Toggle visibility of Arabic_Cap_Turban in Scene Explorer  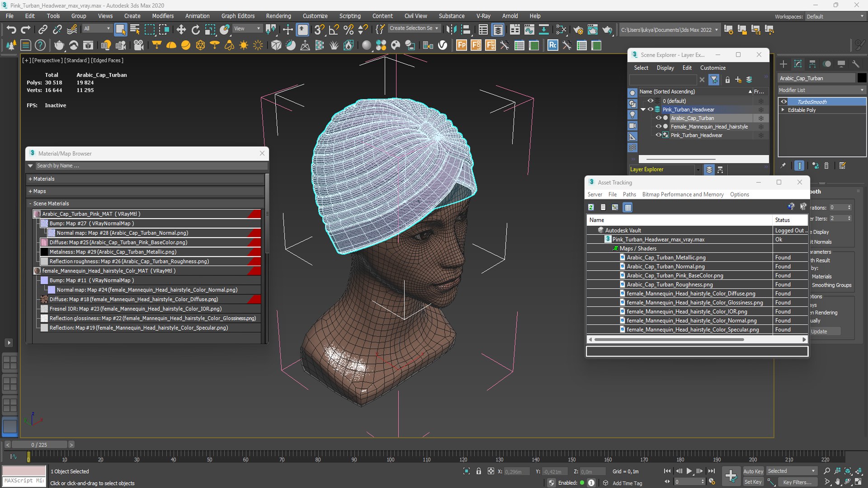point(658,118)
